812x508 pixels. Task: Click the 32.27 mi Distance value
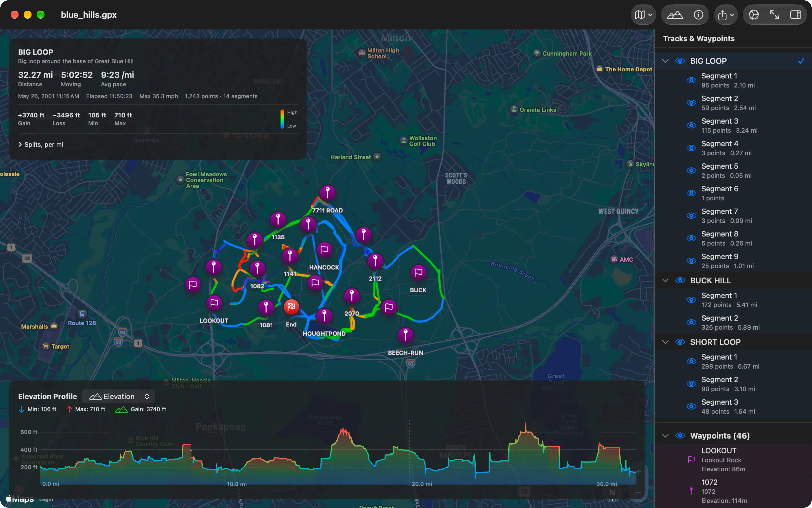[x=35, y=75]
